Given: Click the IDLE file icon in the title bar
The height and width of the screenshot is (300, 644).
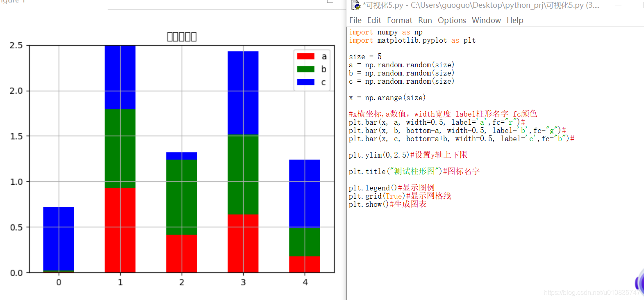Looking at the screenshot, I should 355,5.
